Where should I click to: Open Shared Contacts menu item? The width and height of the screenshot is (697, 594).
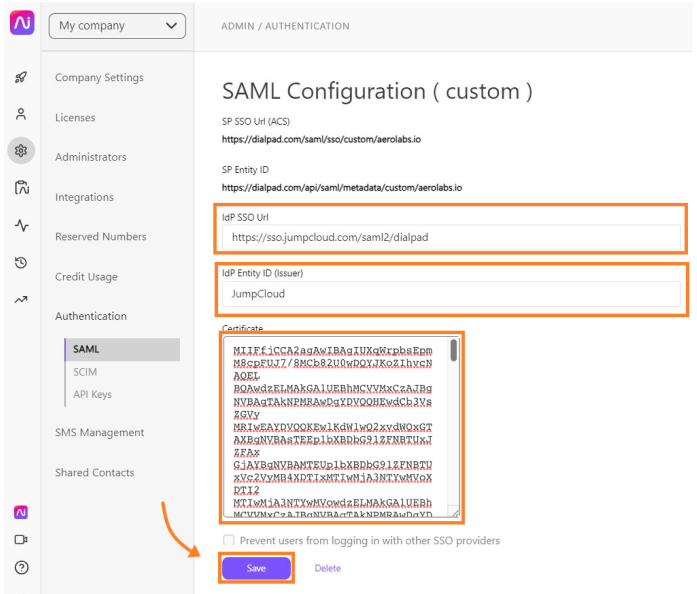(x=95, y=473)
